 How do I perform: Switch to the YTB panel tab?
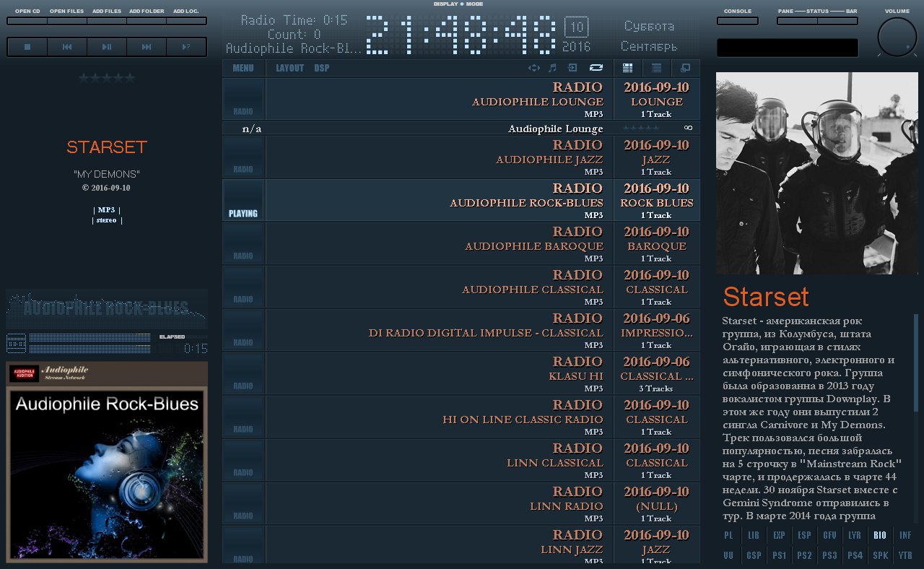[905, 555]
